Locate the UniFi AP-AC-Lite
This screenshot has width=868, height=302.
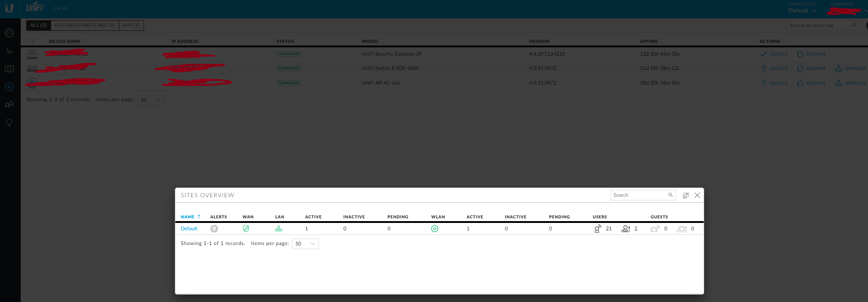click(x=774, y=83)
